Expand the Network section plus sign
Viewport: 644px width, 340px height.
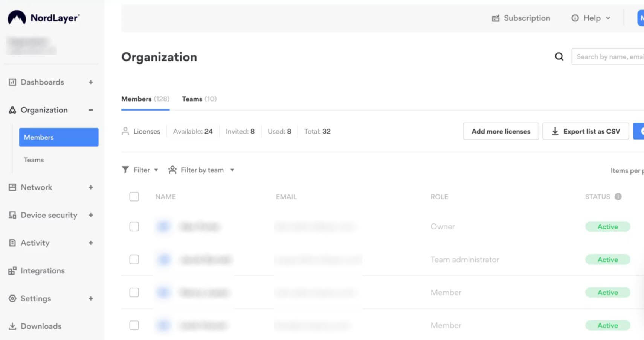(x=91, y=187)
